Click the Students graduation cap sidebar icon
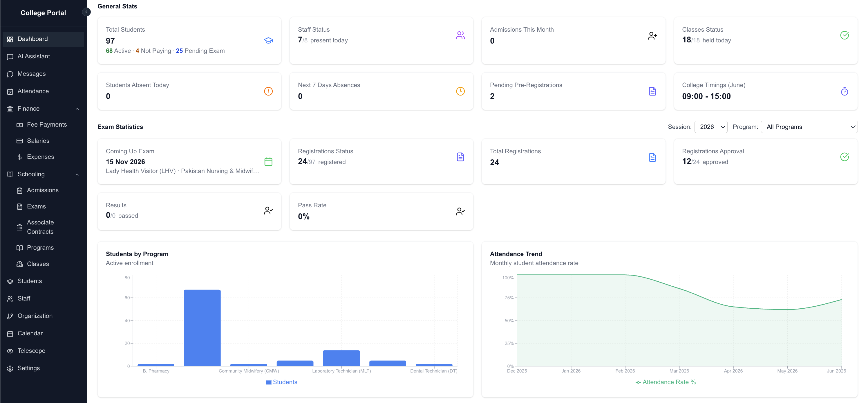The image size is (868, 403). [10, 282]
